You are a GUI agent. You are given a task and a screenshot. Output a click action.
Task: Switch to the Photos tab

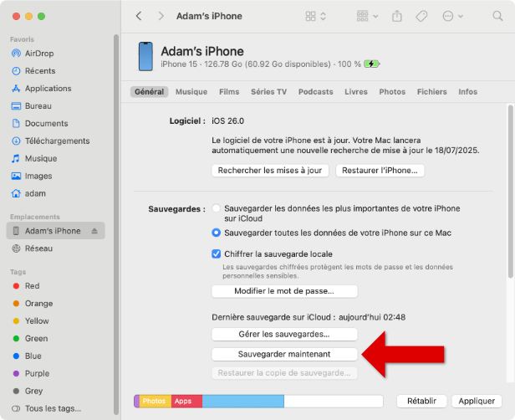[x=392, y=92]
